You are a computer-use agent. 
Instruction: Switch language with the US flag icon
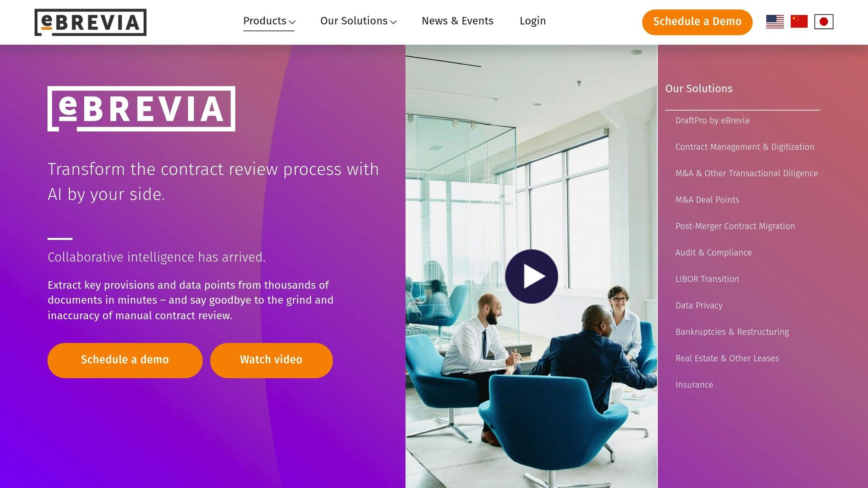775,21
